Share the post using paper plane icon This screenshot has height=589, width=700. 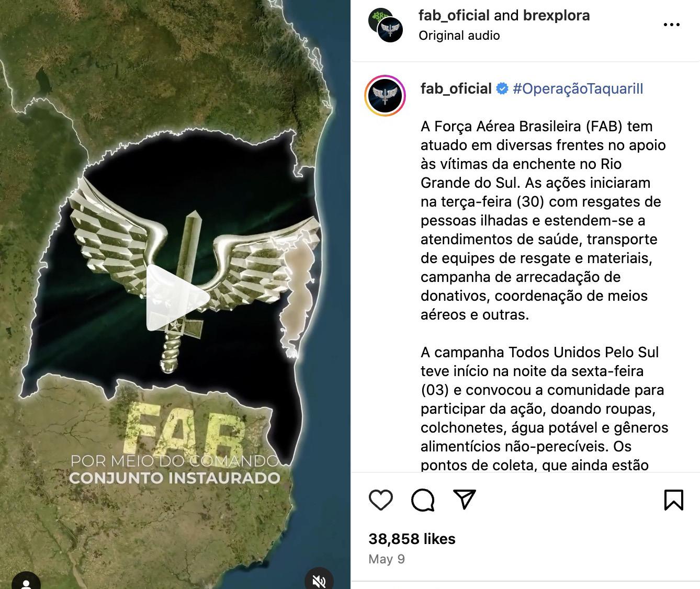click(x=465, y=500)
